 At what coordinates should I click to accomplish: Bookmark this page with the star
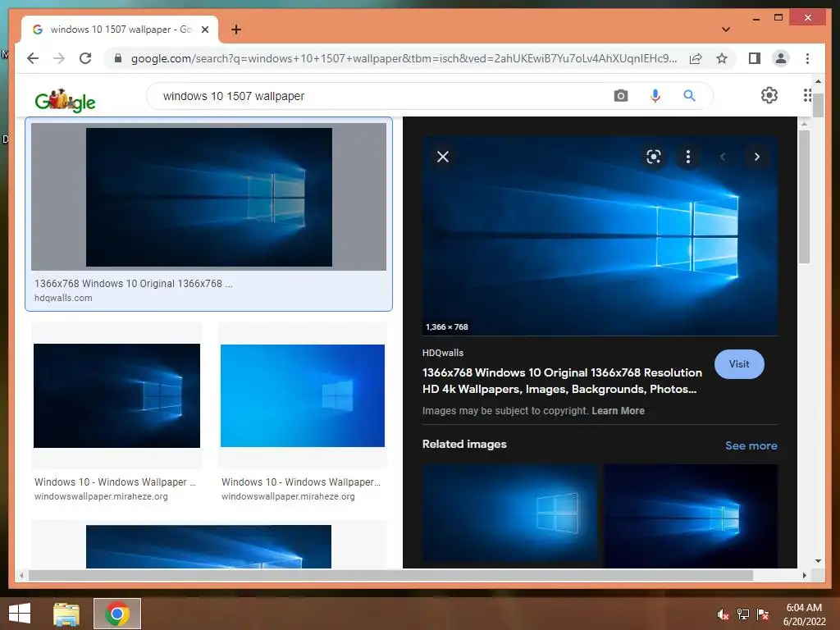(x=722, y=58)
